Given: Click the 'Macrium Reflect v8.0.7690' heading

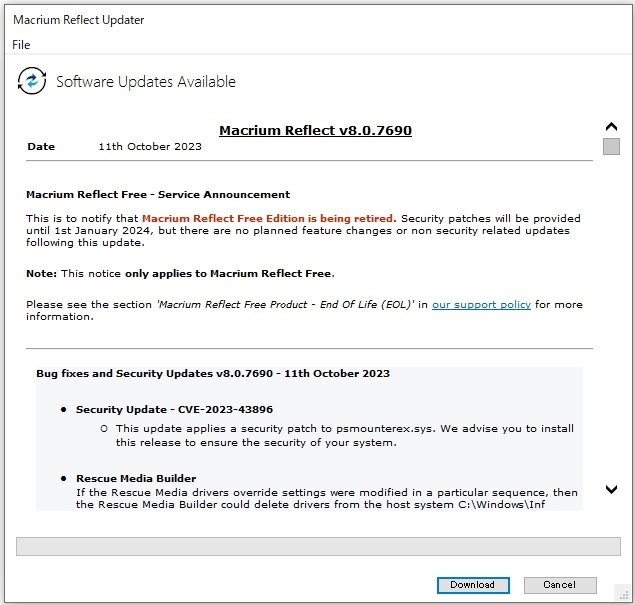Looking at the screenshot, I should point(315,130).
